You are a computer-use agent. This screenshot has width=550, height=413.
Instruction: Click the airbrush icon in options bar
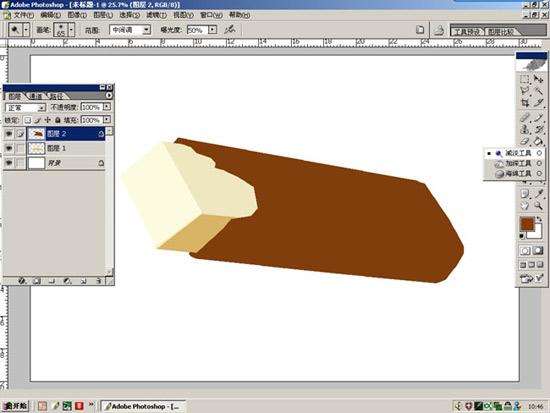point(230,29)
